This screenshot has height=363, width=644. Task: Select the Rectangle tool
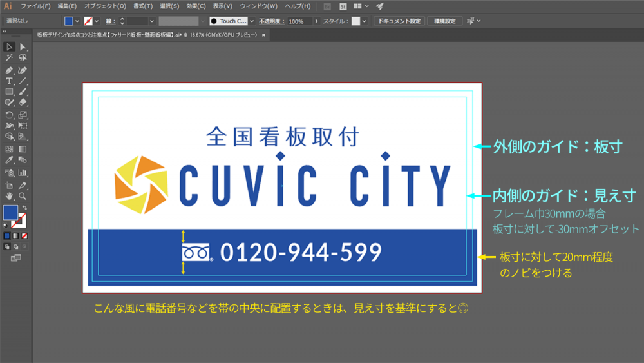point(9,92)
